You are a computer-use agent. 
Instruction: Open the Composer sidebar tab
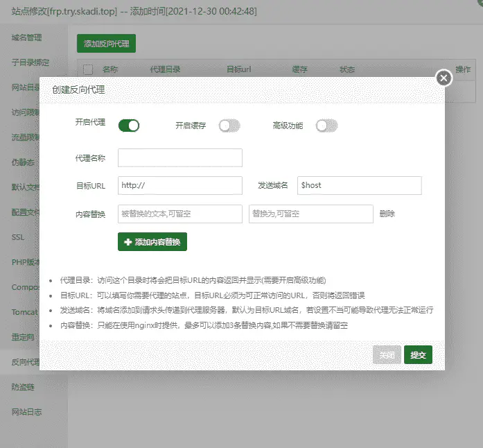pos(25,287)
